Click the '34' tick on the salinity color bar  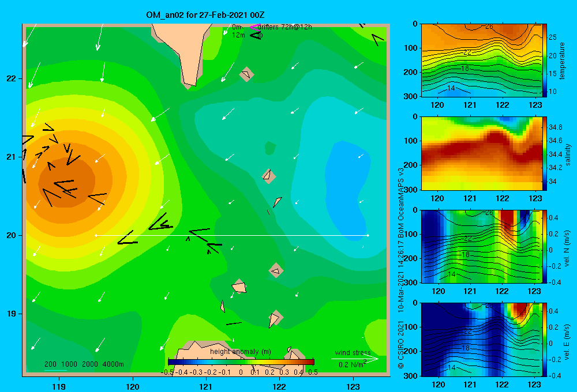pos(553,182)
